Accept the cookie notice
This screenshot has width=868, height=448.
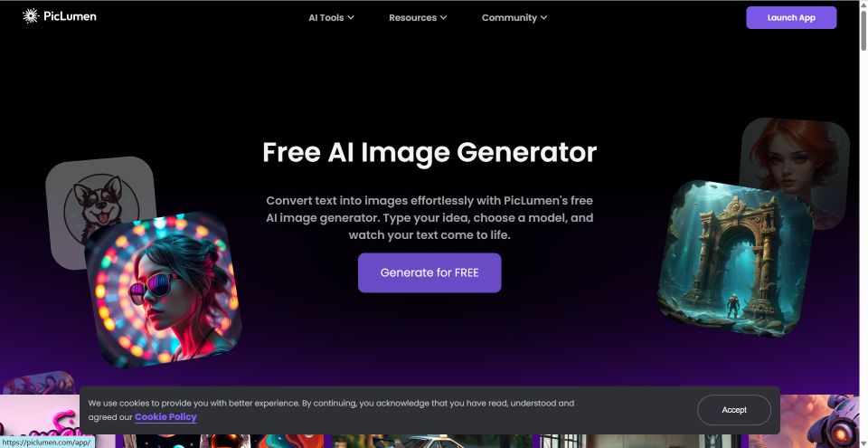pos(734,410)
